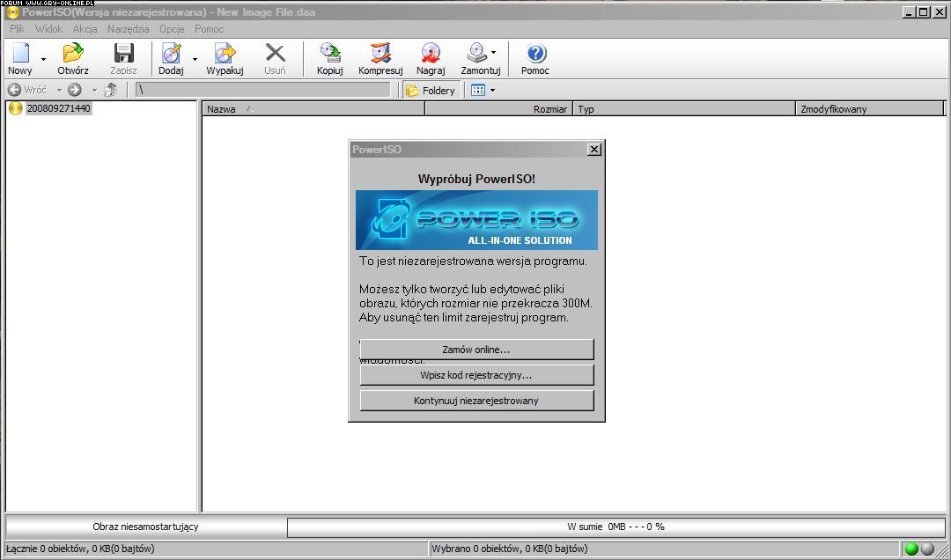Open the view mode dropdown arrow
Screen dimensions: 951x560
pyautogui.click(x=492, y=91)
